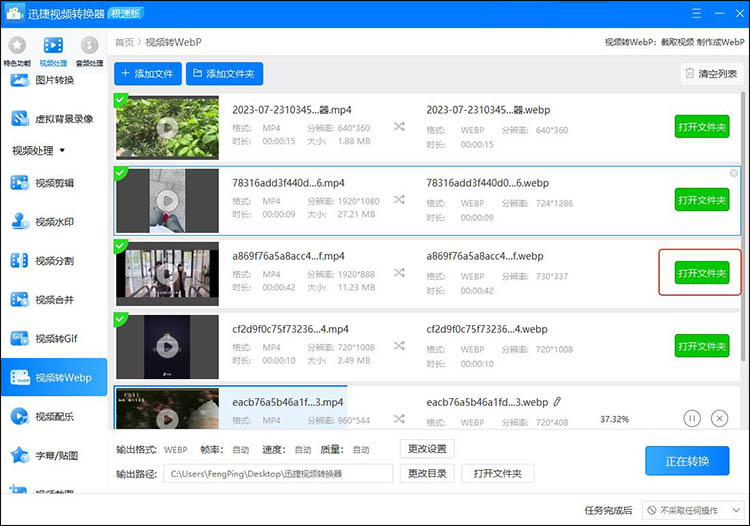Play the eacb76a5b46a1f video thumbnail
Image resolution: width=750 pixels, height=526 pixels.
tap(167, 419)
